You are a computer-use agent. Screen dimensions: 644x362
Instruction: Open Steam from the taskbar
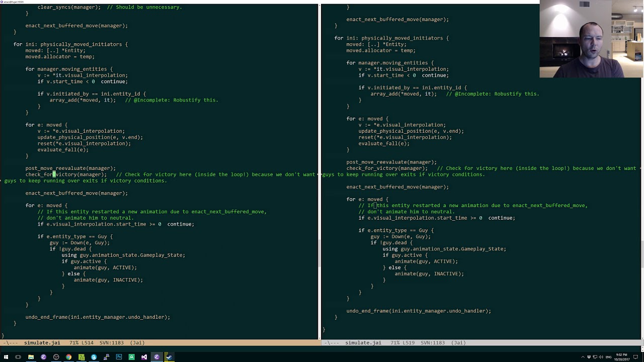169,357
